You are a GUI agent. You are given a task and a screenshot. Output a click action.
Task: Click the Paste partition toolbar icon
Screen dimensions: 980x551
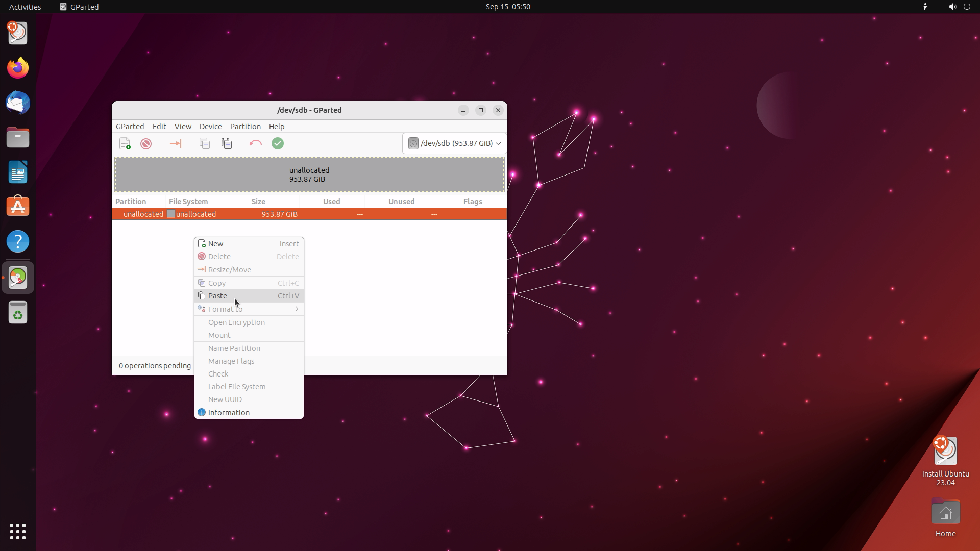pos(227,143)
